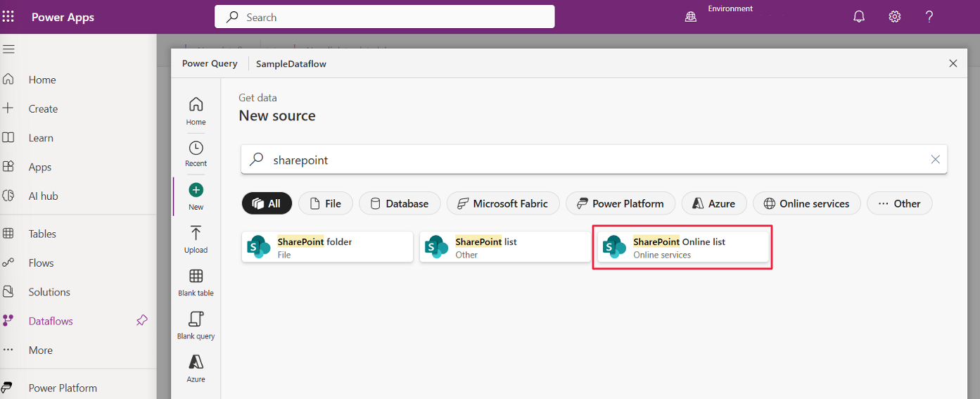
Task: Open the app launcher waffle icon
Action: point(8,17)
